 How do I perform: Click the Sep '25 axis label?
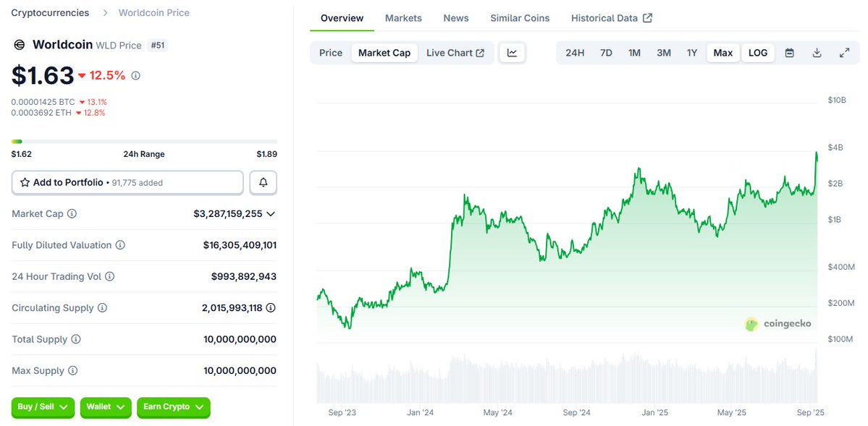click(809, 413)
